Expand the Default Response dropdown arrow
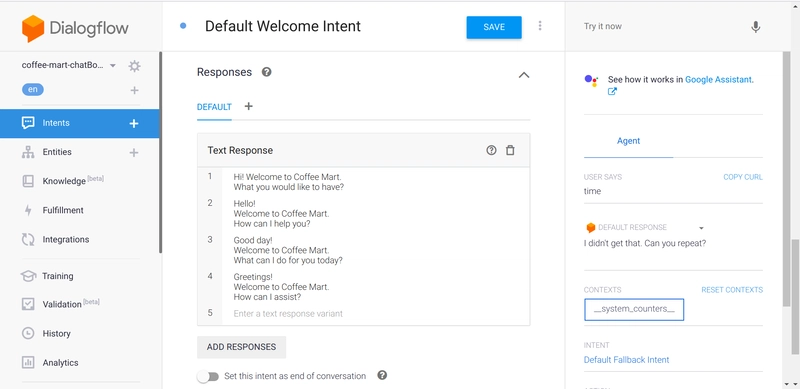 click(701, 228)
